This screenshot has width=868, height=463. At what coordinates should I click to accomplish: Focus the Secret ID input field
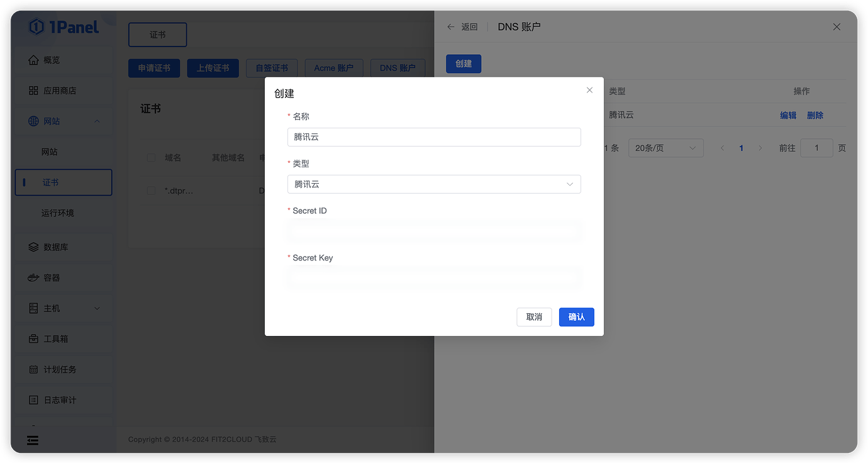[434, 231]
